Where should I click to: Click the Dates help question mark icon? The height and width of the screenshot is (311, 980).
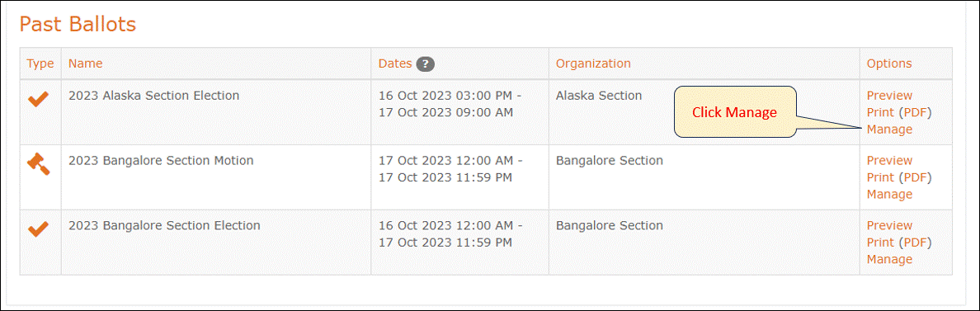click(426, 64)
